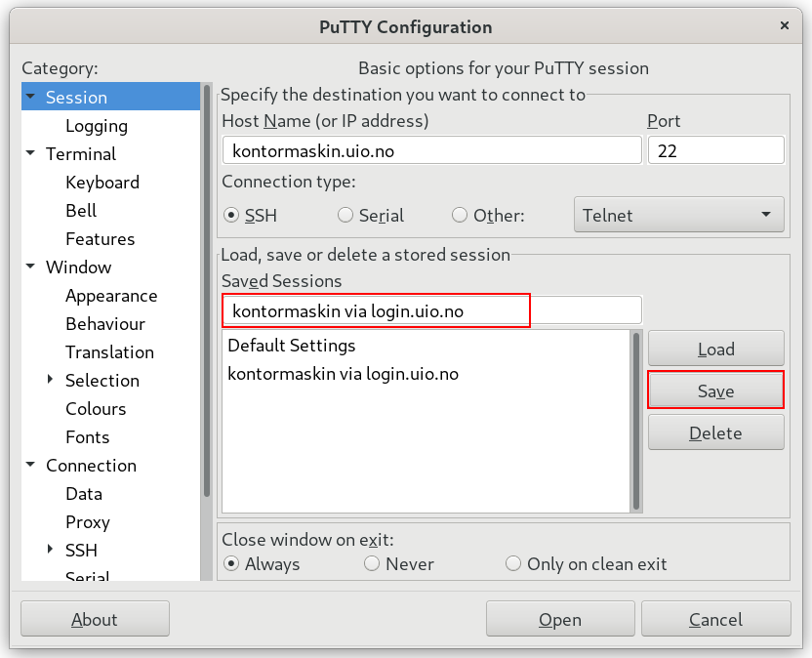Click the Load session button
Viewport: 812px width, 658px height.
tap(715, 349)
